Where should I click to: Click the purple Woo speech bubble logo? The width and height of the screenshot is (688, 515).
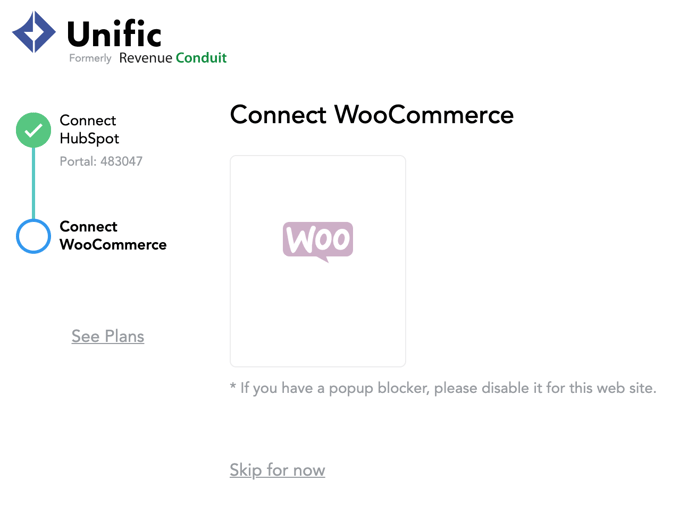[x=318, y=241]
